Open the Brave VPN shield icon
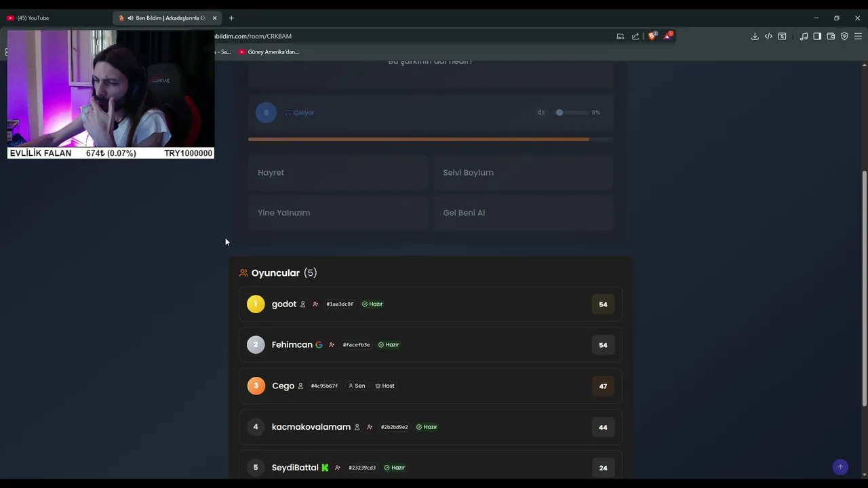The width and height of the screenshot is (868, 488). 844,37
